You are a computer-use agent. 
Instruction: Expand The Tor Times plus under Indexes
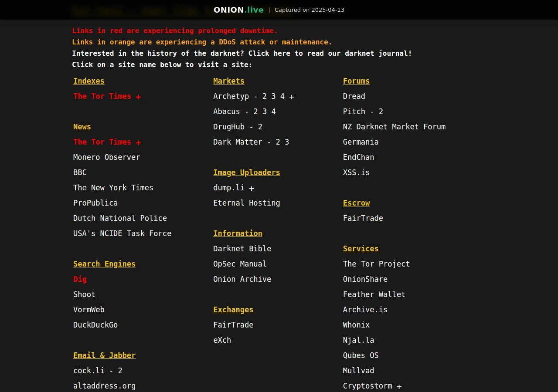[x=138, y=97]
